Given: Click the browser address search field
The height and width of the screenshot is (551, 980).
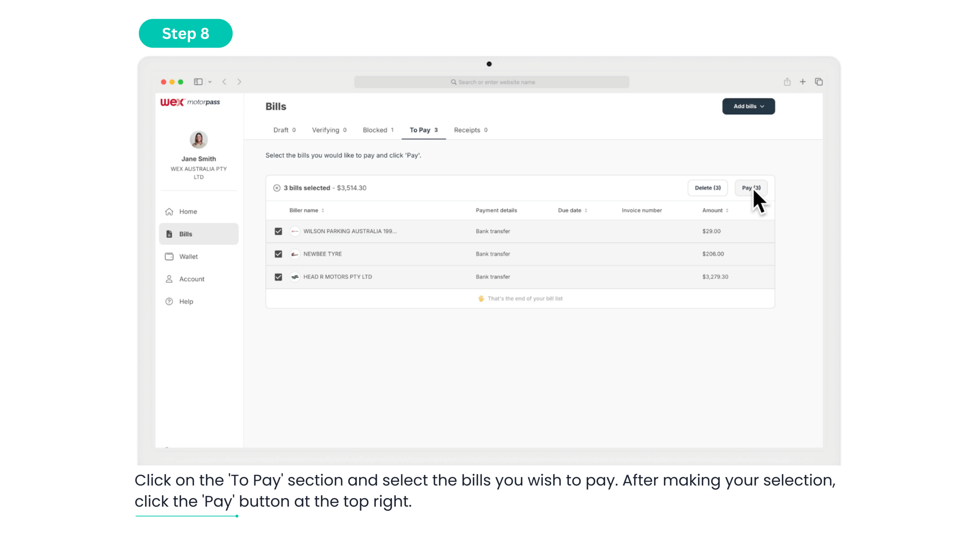Looking at the screenshot, I should tap(491, 82).
